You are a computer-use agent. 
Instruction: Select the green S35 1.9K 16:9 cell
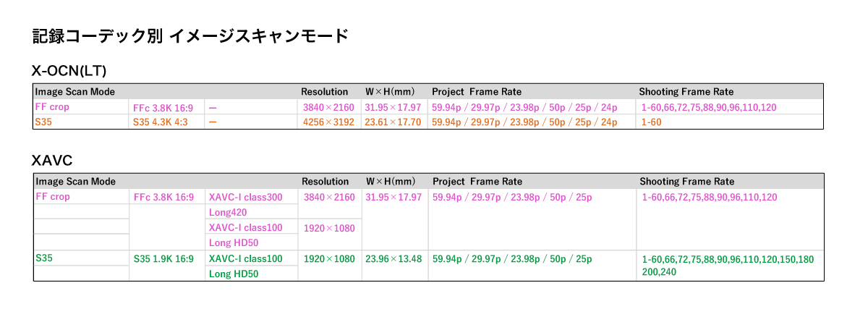[x=163, y=258]
